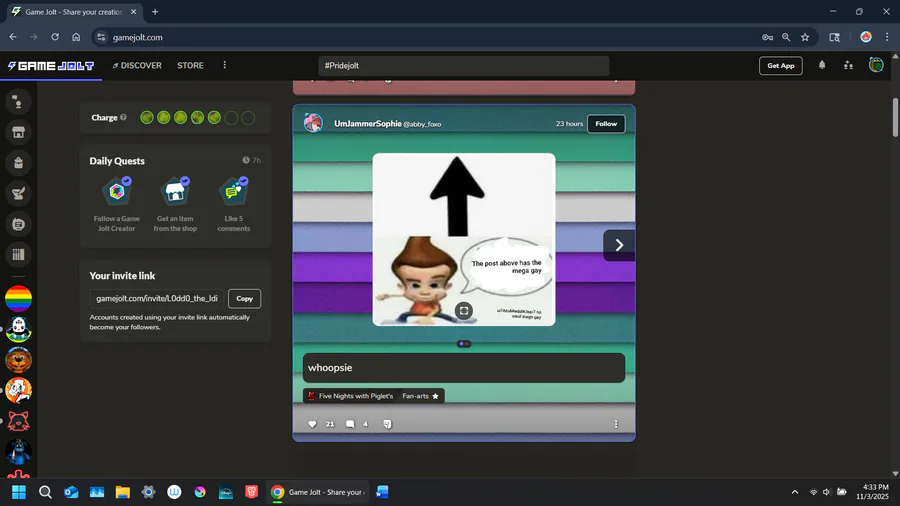Open the store shop icon in left sidebar
The width and height of the screenshot is (900, 506).
tap(18, 133)
